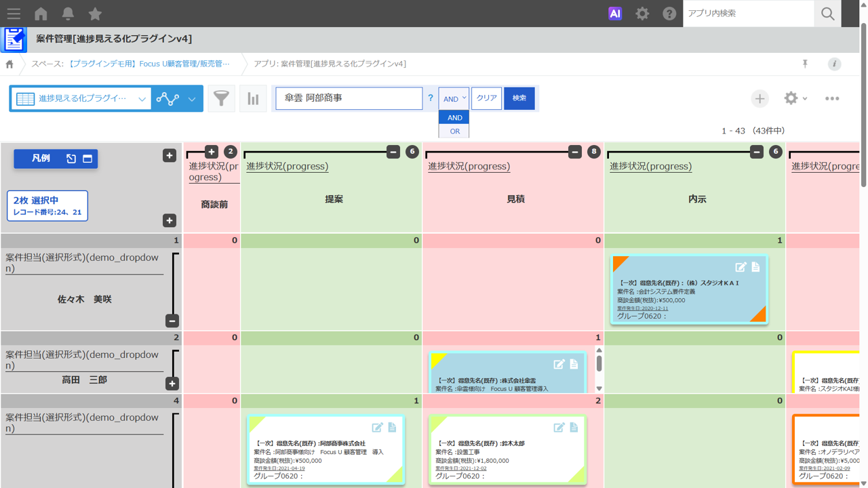
Task: Click the filter funnel icon
Action: pyautogui.click(x=221, y=99)
